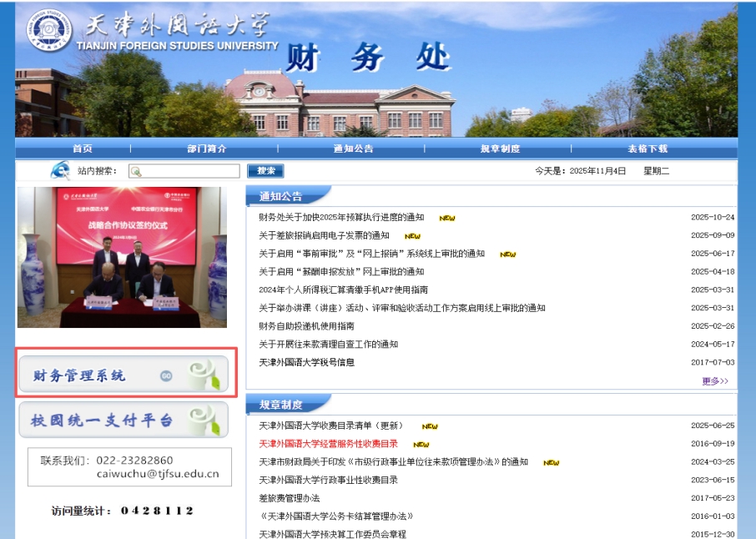Click the IE-style site search icon

[60, 170]
